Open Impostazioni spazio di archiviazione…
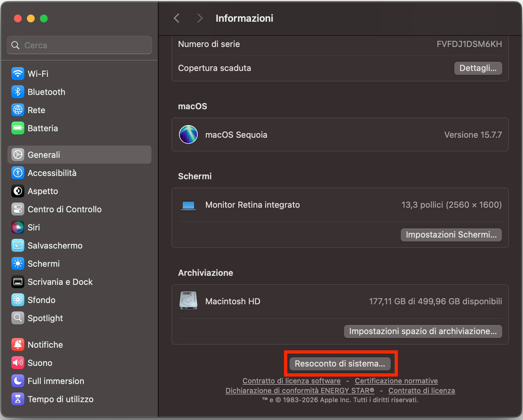The height and width of the screenshot is (420, 523). click(x=423, y=331)
